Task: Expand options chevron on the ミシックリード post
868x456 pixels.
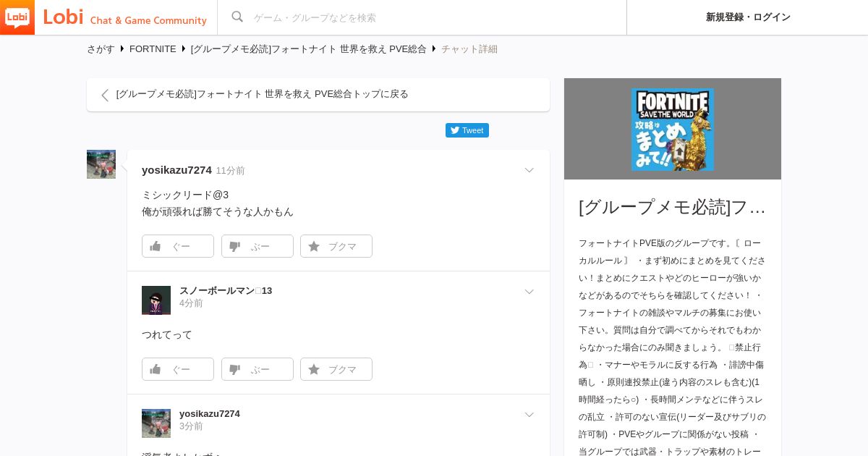Action: tap(529, 170)
